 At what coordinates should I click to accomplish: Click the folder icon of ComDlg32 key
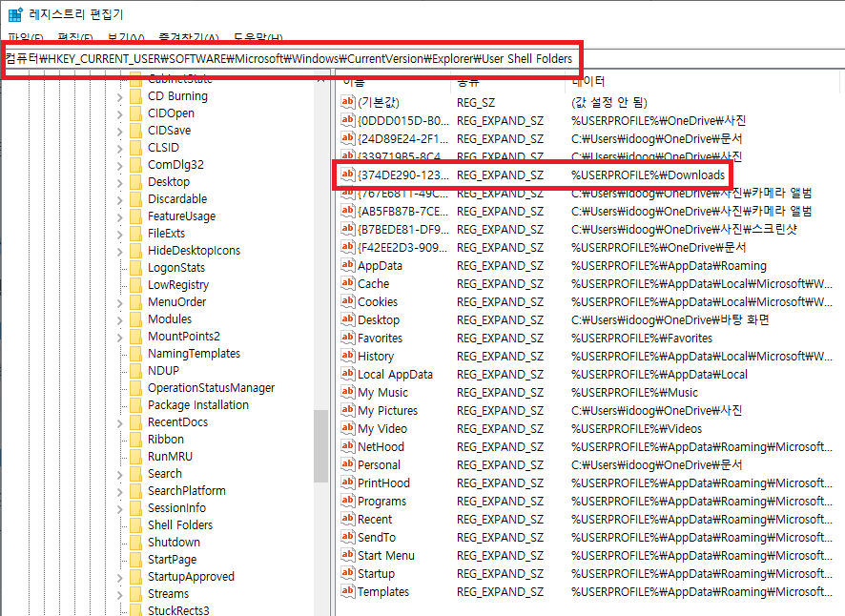[135, 165]
